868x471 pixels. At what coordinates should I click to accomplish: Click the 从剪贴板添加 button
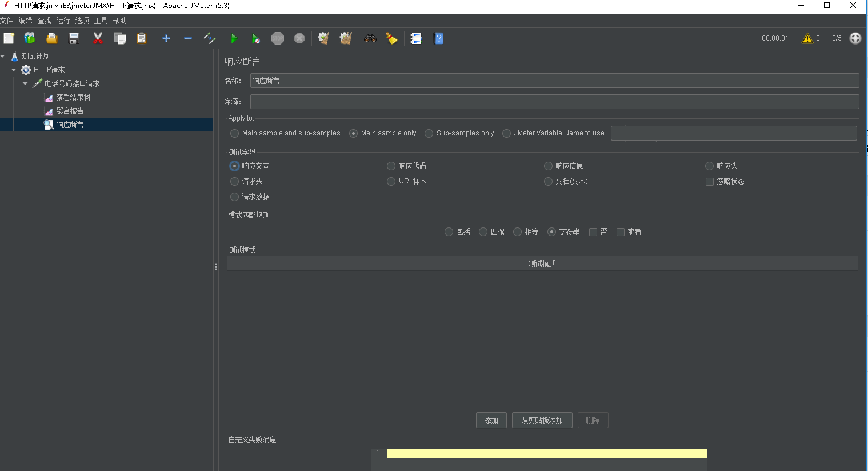[542, 420]
